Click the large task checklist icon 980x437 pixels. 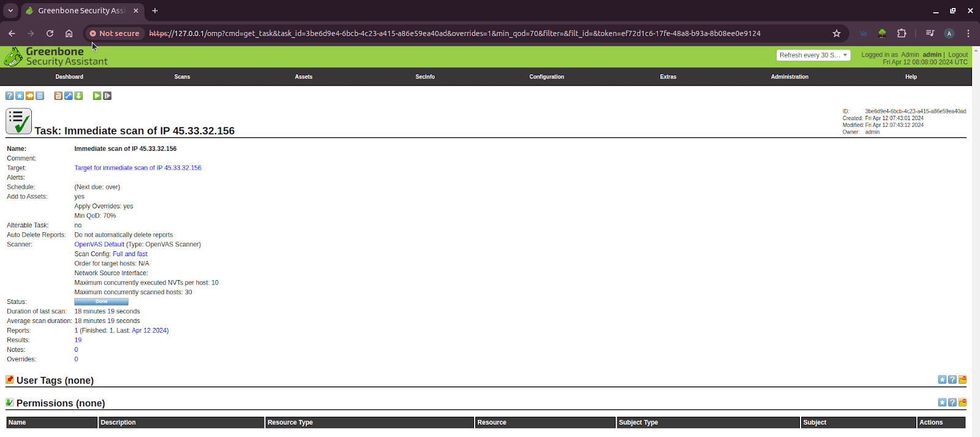[18, 121]
